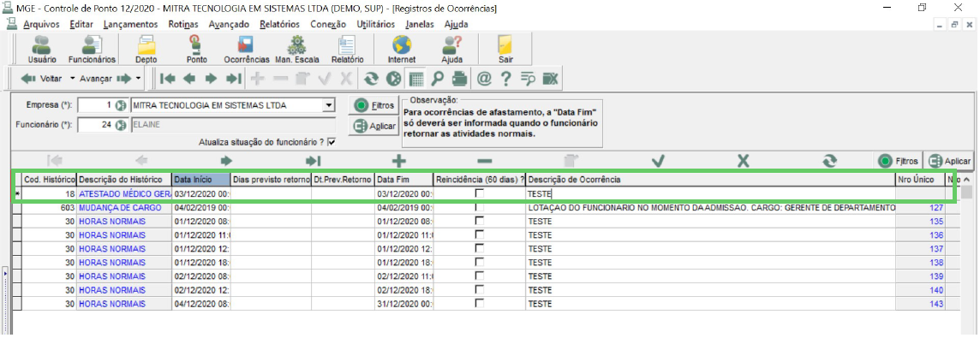Open the Arquivos menu
Viewport: 980px width, 338px height.
(41, 24)
